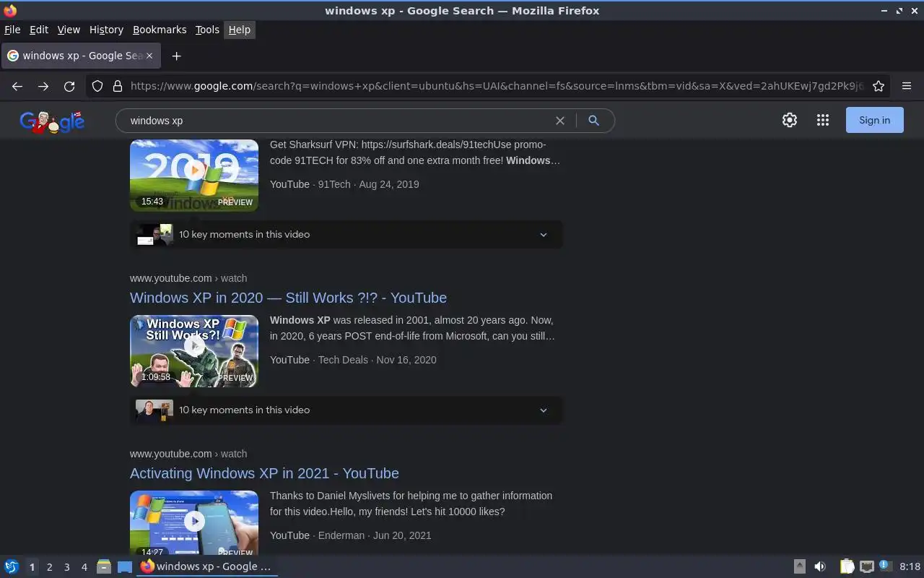Viewport: 924px width, 578px height.
Task: Close the windows xp Google Search tab
Action: [x=149, y=56]
